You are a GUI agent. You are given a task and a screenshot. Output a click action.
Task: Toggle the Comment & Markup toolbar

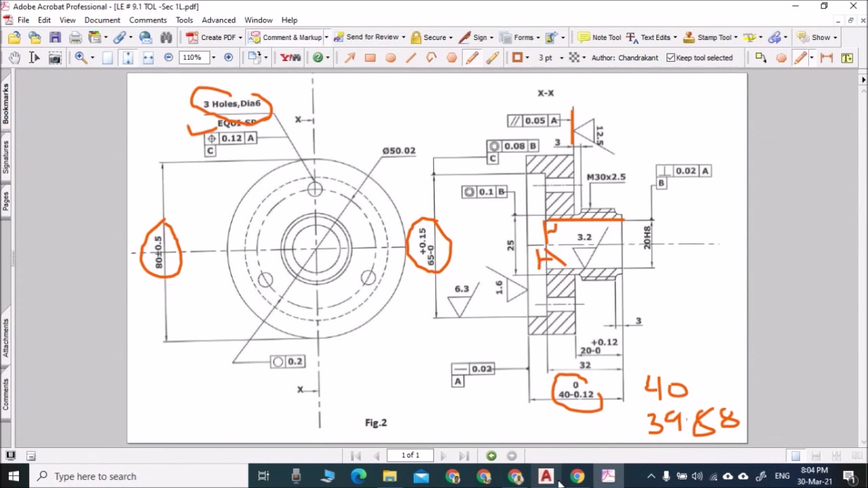pos(285,37)
